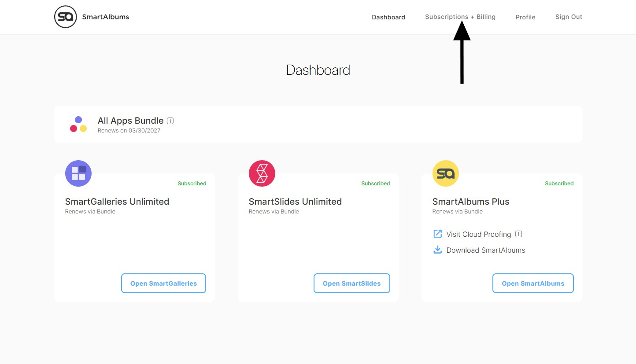Image resolution: width=636 pixels, height=364 pixels.
Task: Click Subscribed status on SmartSlides card
Action: (376, 184)
